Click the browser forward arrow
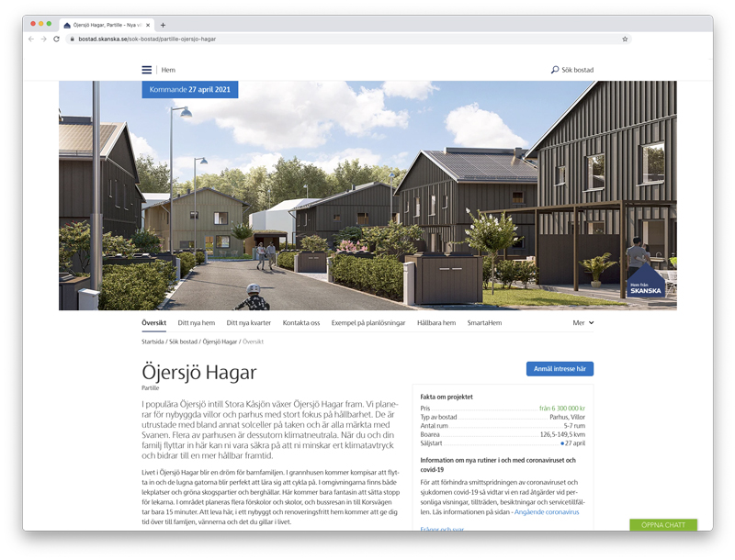 (44, 39)
